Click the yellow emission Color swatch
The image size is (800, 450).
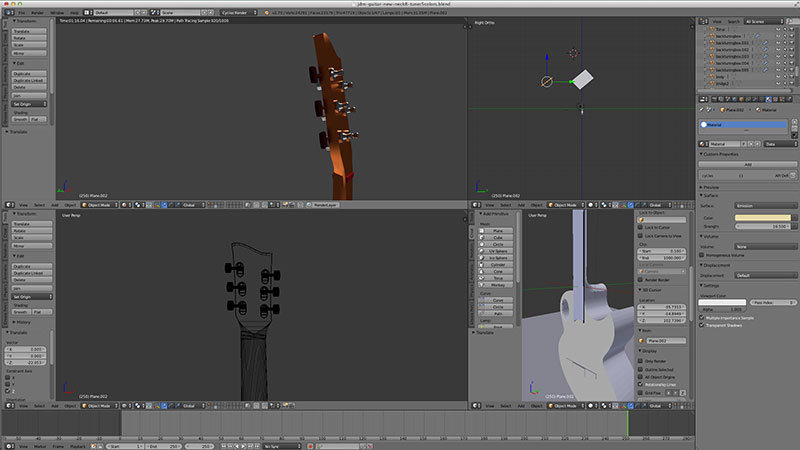click(763, 218)
